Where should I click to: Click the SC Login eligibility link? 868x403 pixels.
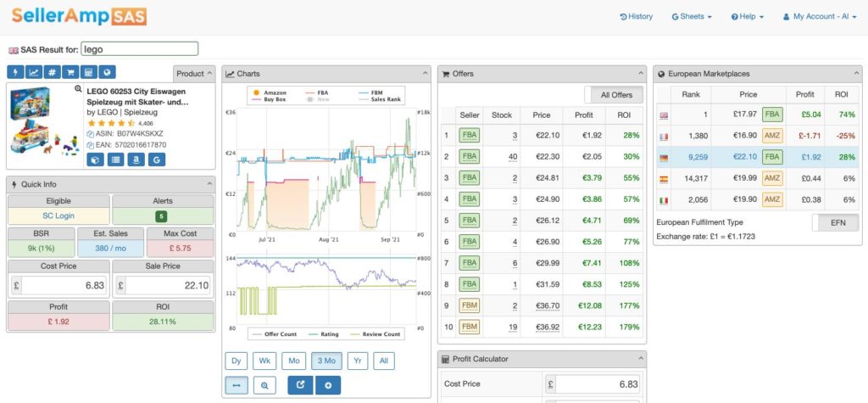(x=58, y=215)
